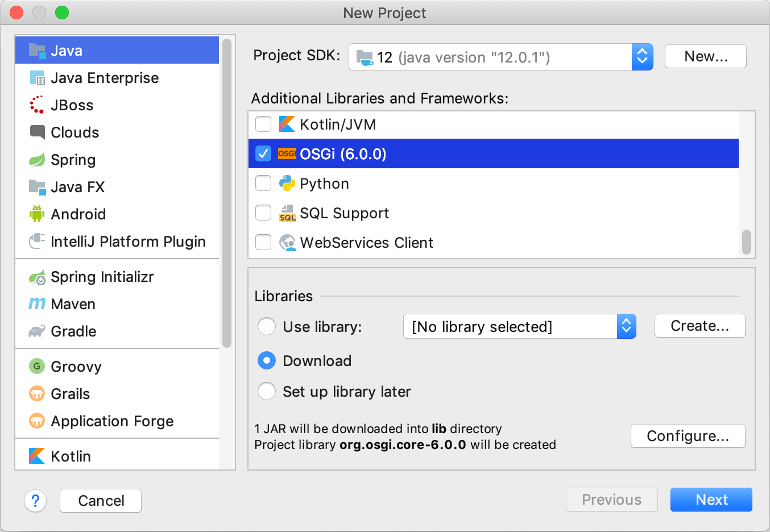Select the SQL Support row text
This screenshot has width=770, height=532.
pyautogui.click(x=345, y=213)
